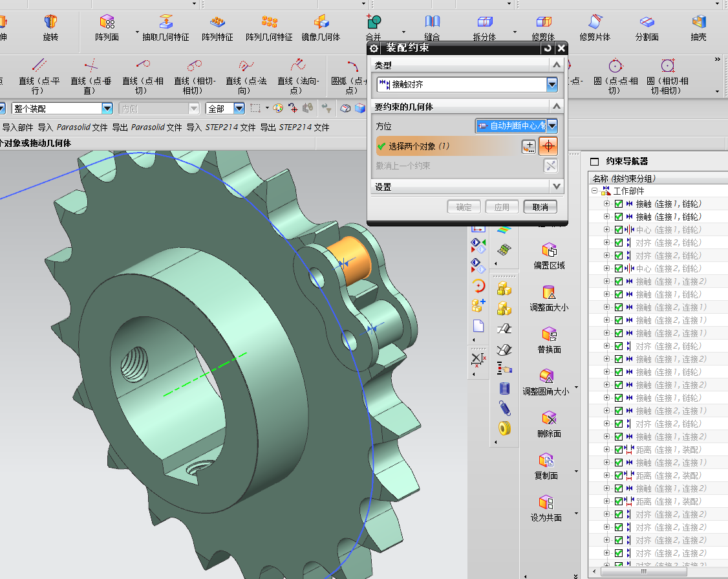Click 导入 STEP214 文件 menu item
Image resolution: width=728 pixels, height=579 pixels.
pyautogui.click(x=221, y=127)
